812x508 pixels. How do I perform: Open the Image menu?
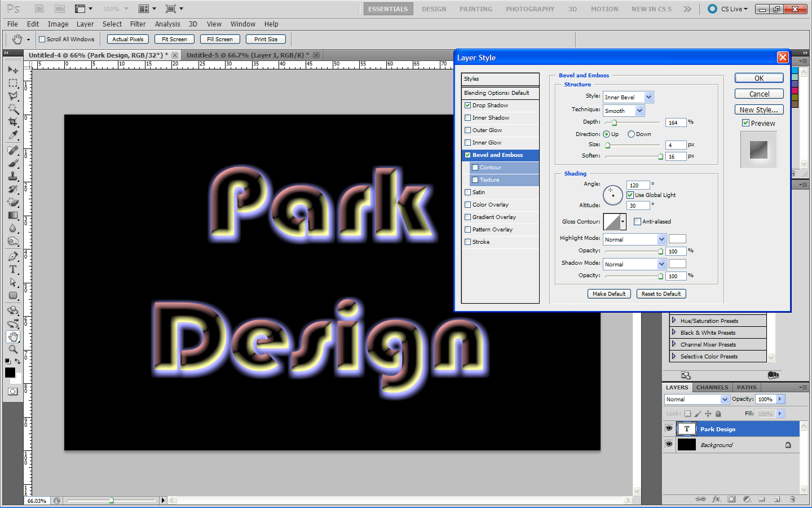pos(58,24)
